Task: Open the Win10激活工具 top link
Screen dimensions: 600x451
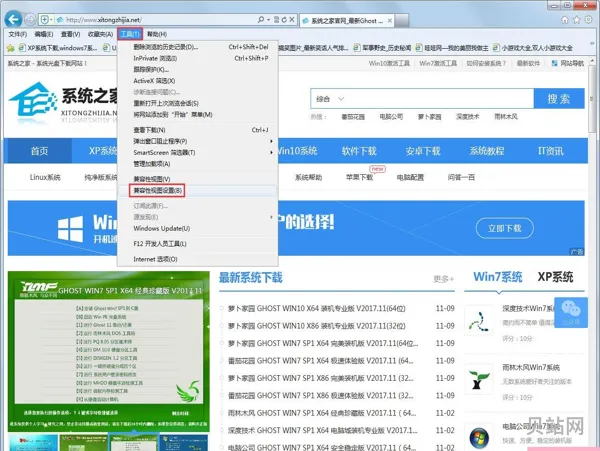Action: (x=389, y=63)
